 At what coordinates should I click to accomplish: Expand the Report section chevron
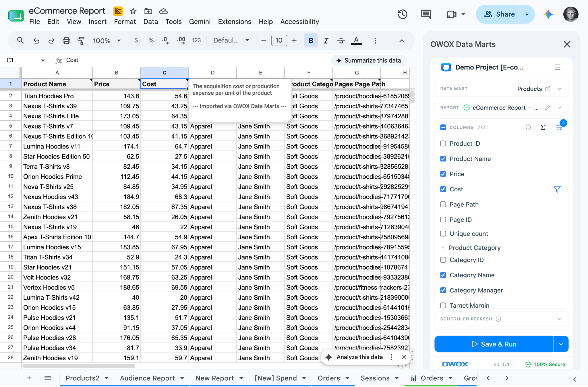tap(560, 107)
